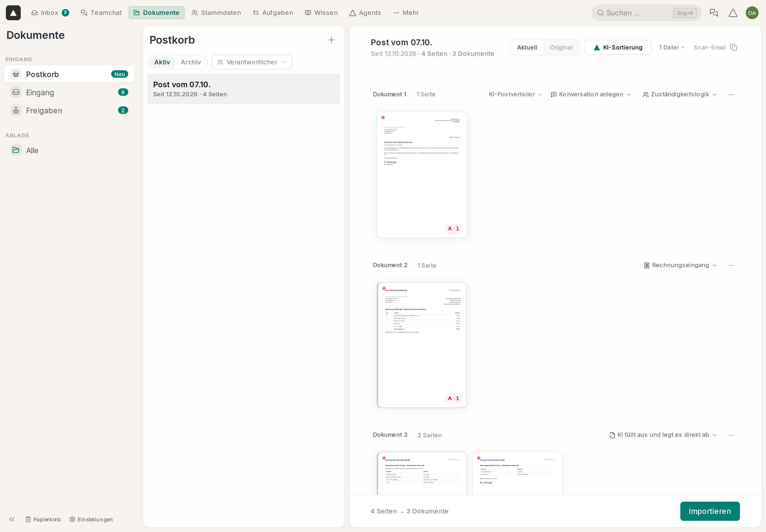766x532 pixels.
Task: Open more options for Dokument 2
Action: coord(731,265)
